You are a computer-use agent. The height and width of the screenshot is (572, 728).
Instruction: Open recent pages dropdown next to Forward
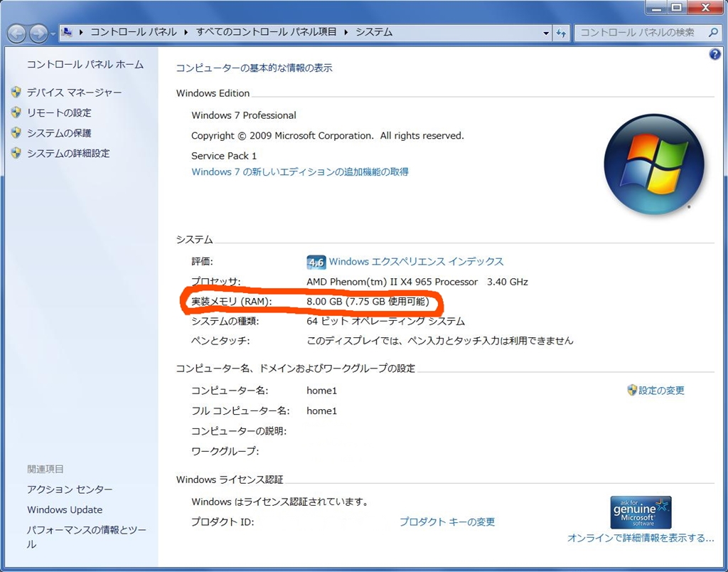click(53, 34)
